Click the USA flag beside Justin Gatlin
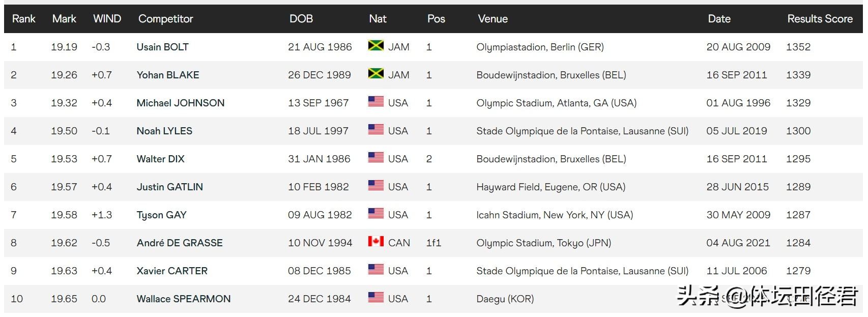Viewport: 868px width, 317px height. click(375, 186)
